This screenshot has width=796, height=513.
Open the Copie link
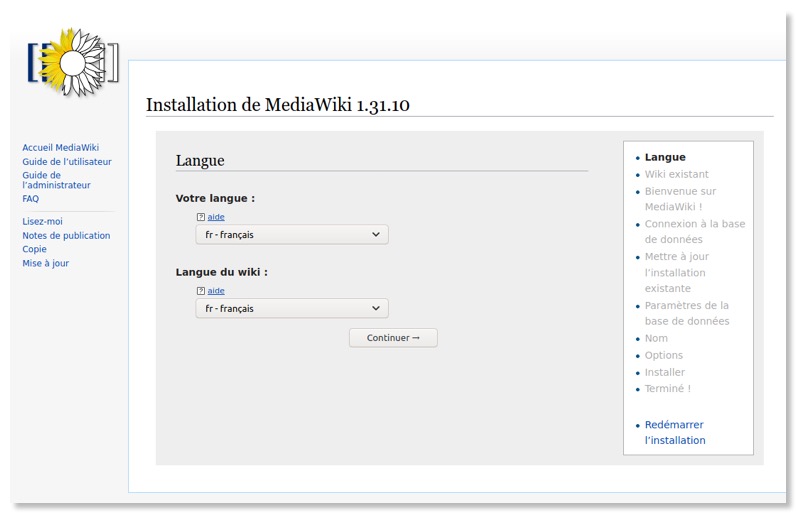pyautogui.click(x=34, y=249)
